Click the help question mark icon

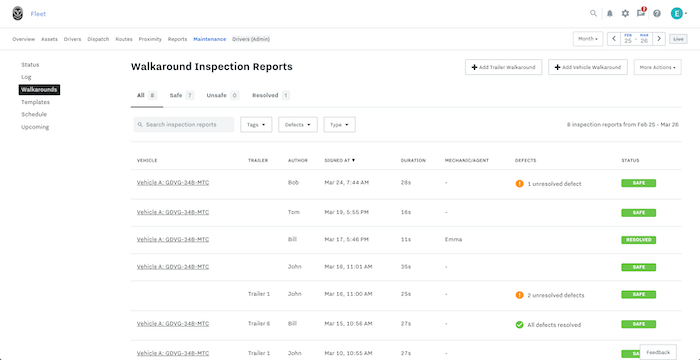click(657, 13)
